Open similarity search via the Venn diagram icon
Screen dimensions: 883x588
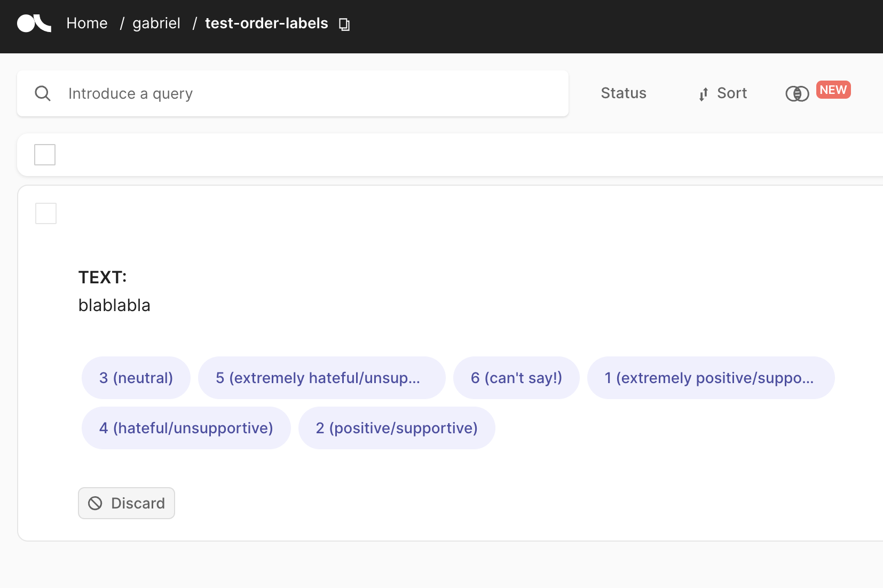(x=797, y=93)
